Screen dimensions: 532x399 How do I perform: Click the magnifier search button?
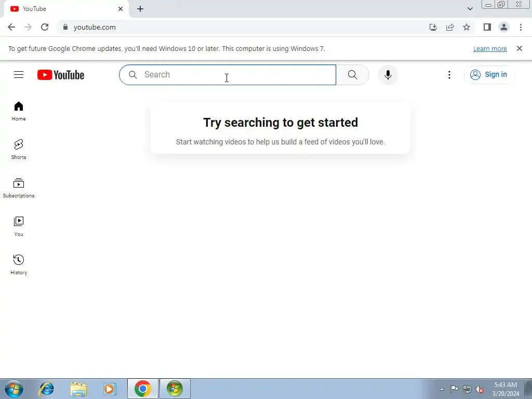(x=353, y=75)
